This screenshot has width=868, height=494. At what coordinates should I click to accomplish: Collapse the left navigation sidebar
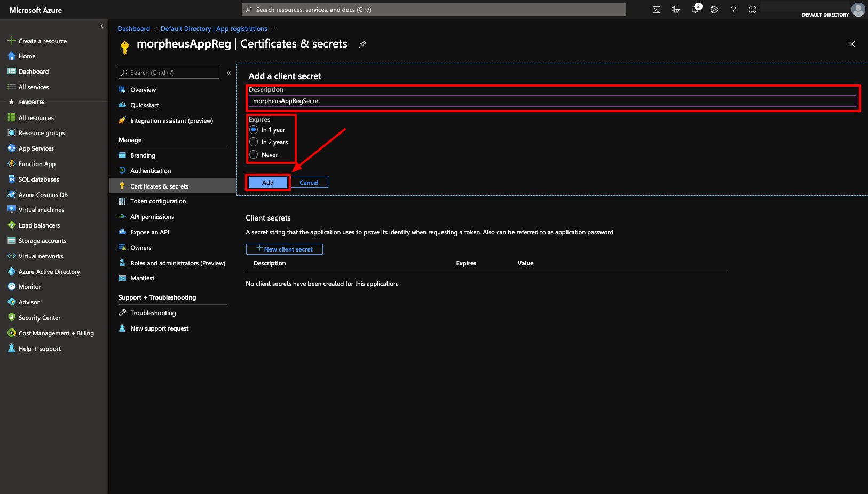[x=101, y=25]
